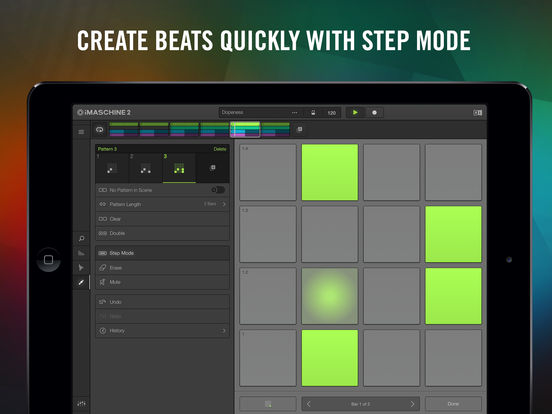
Task: Click the iMaschine 2 logo
Action: pyautogui.click(x=104, y=112)
